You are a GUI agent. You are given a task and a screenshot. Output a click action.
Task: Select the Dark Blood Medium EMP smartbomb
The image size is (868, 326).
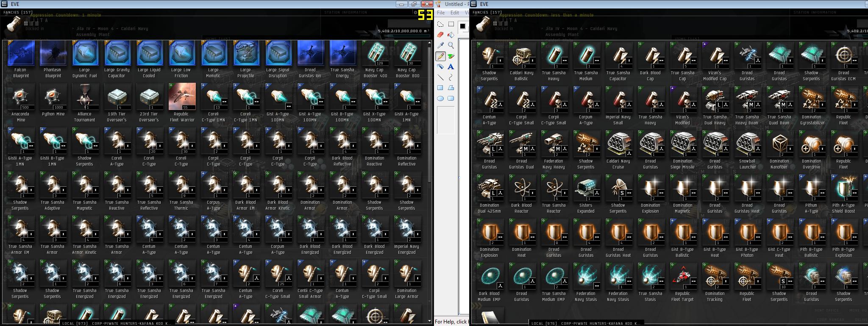coord(489,283)
